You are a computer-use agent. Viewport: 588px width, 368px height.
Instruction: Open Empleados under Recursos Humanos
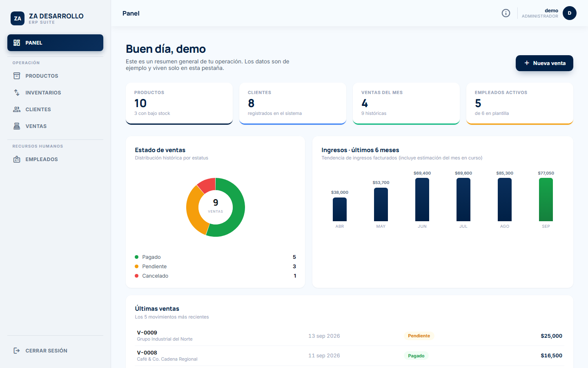[x=55, y=159]
